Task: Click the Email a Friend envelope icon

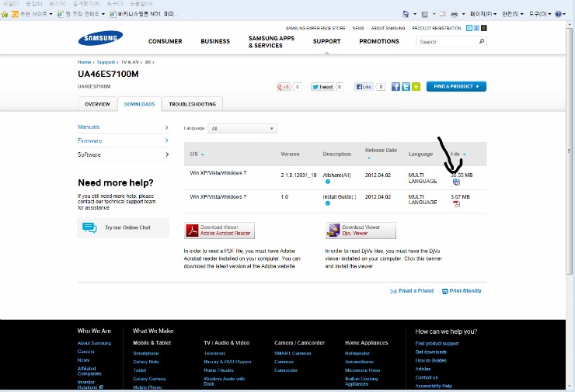Action: click(393, 291)
